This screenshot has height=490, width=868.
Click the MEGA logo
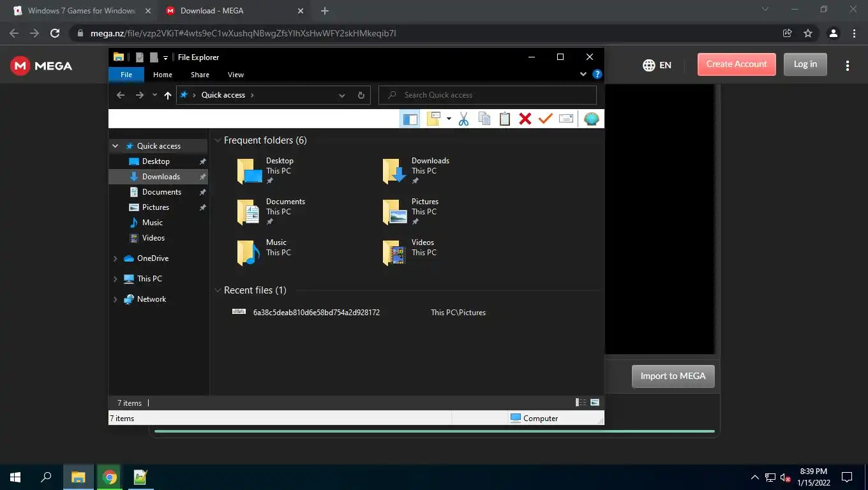pos(41,66)
